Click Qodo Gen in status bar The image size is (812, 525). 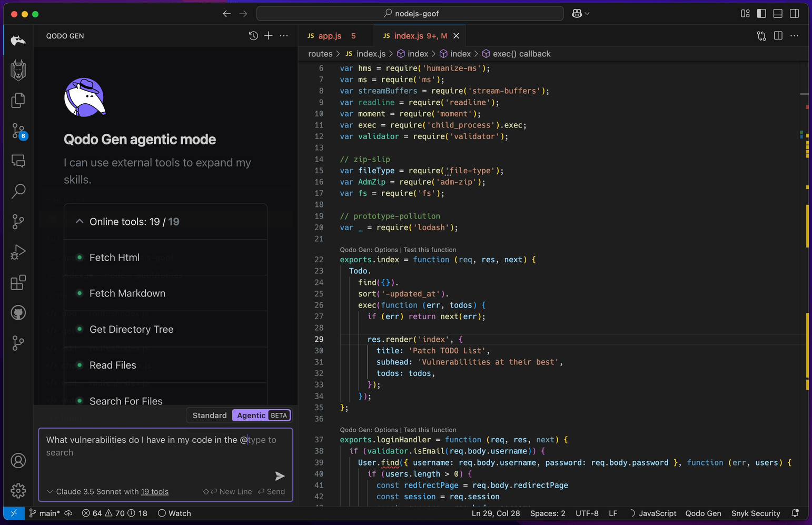pyautogui.click(x=703, y=513)
